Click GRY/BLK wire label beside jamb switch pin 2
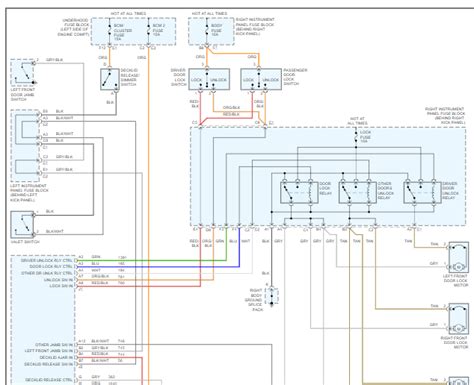Viewport: 474px width, 385px height. [x=54, y=60]
